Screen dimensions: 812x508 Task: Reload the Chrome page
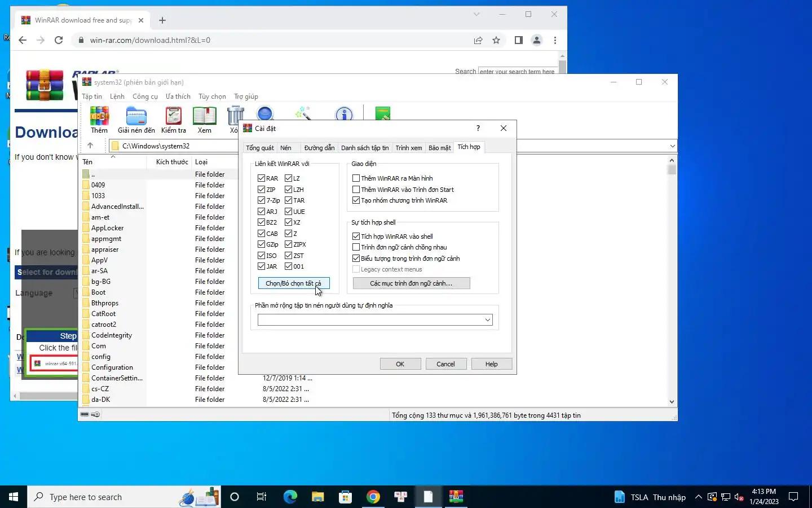tap(59, 40)
